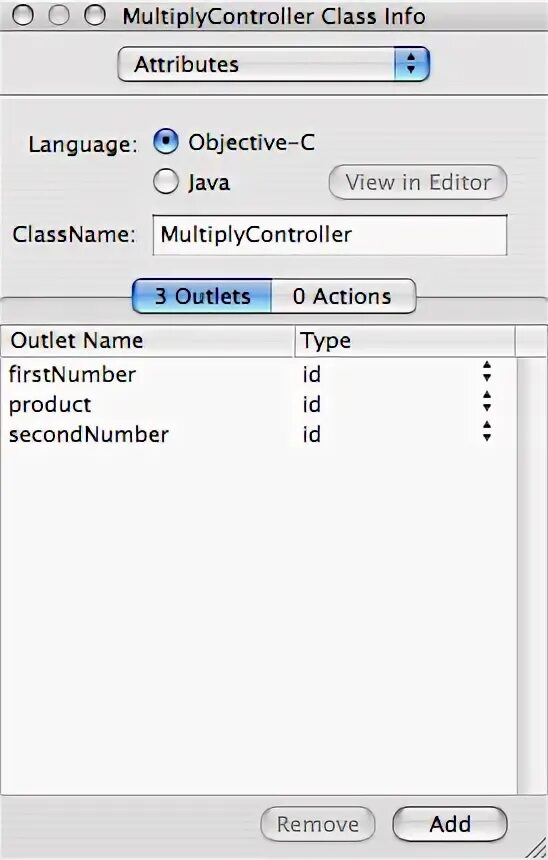Switch to the 0 Actions tab
548x860 pixels.
coord(343,296)
